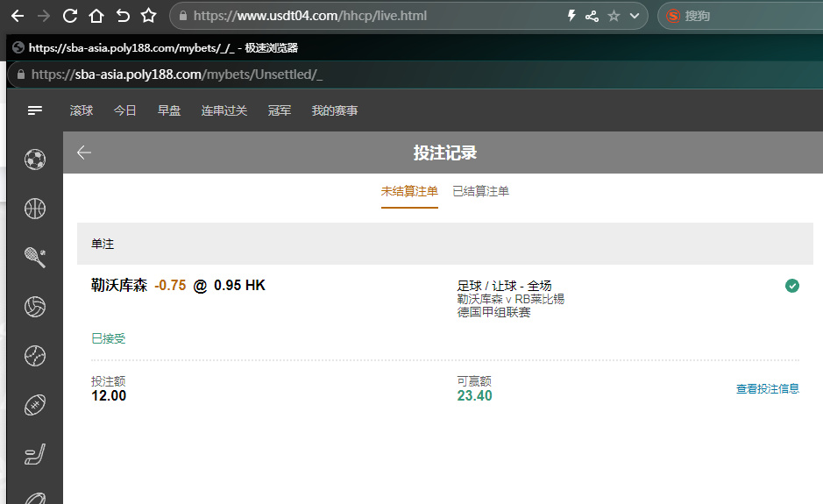The image size is (823, 504).
Task: Click the back arrow beside 投注记录
Action: [x=84, y=153]
